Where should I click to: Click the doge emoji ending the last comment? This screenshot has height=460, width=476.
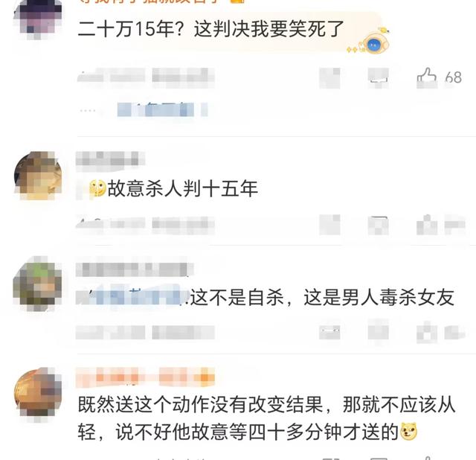pos(408,432)
